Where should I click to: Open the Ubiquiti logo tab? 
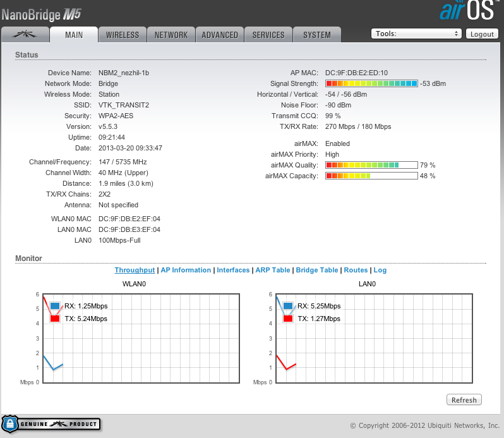pyautogui.click(x=25, y=35)
